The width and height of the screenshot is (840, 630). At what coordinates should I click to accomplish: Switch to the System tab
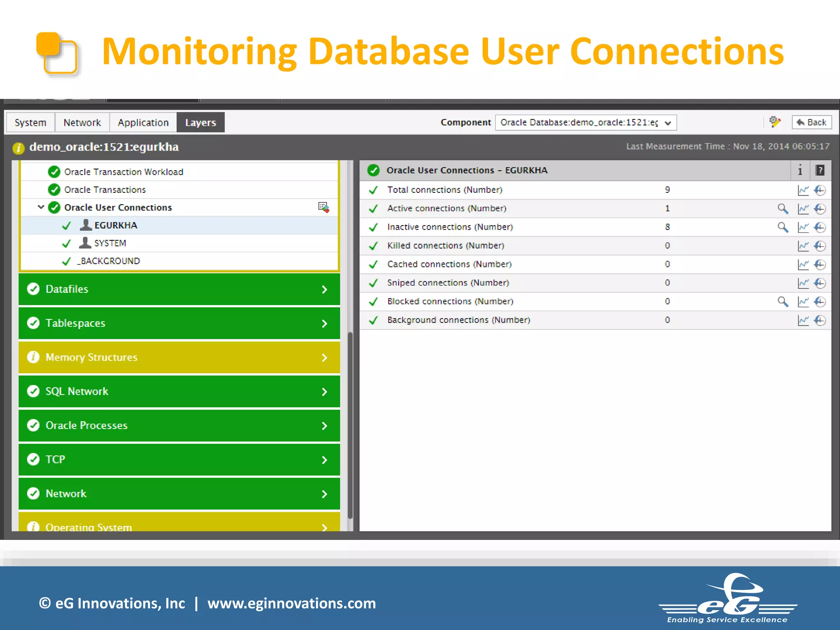coord(30,123)
